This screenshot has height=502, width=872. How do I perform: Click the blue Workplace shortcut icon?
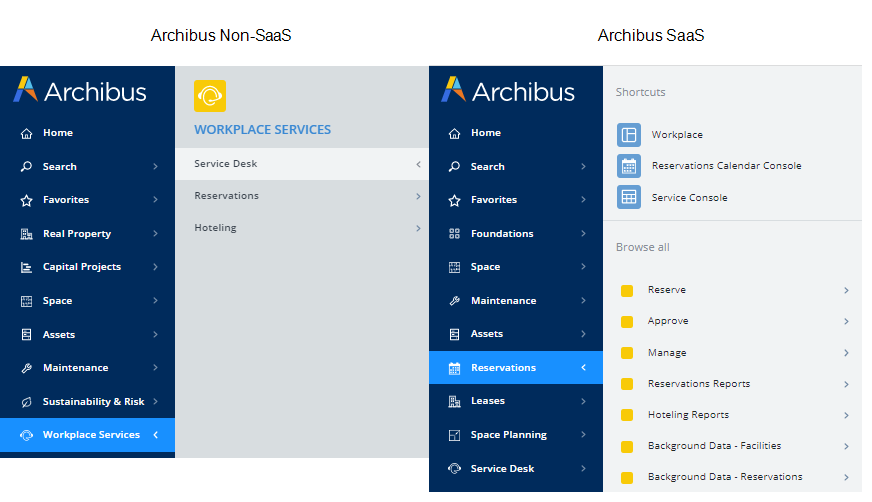click(629, 135)
